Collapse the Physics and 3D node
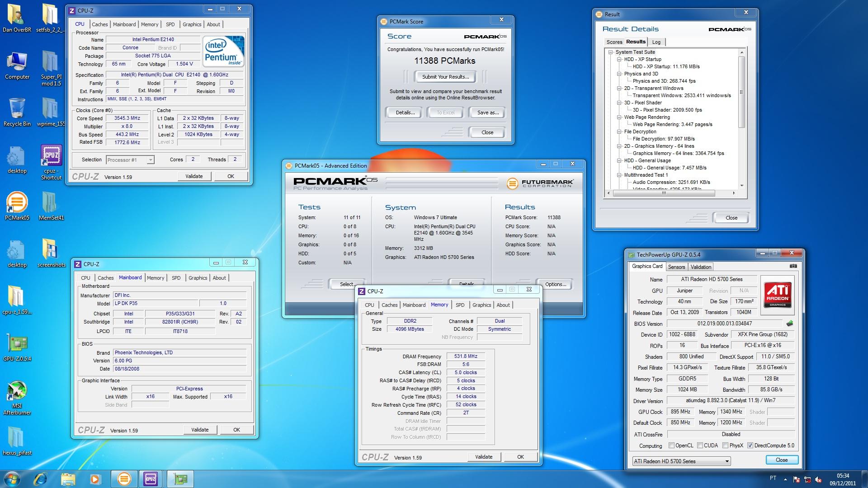The height and width of the screenshot is (488, 868). 619,74
